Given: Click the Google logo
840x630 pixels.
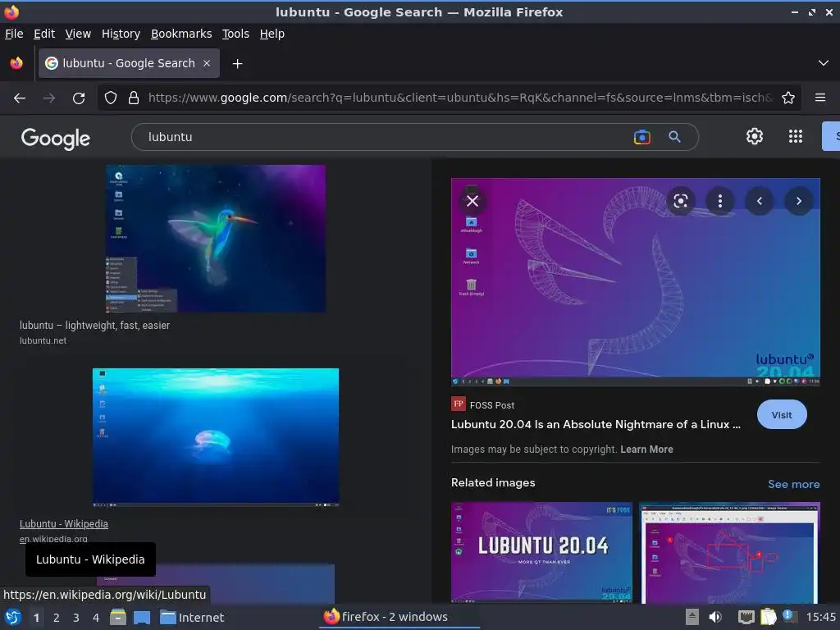Looking at the screenshot, I should click(x=56, y=139).
